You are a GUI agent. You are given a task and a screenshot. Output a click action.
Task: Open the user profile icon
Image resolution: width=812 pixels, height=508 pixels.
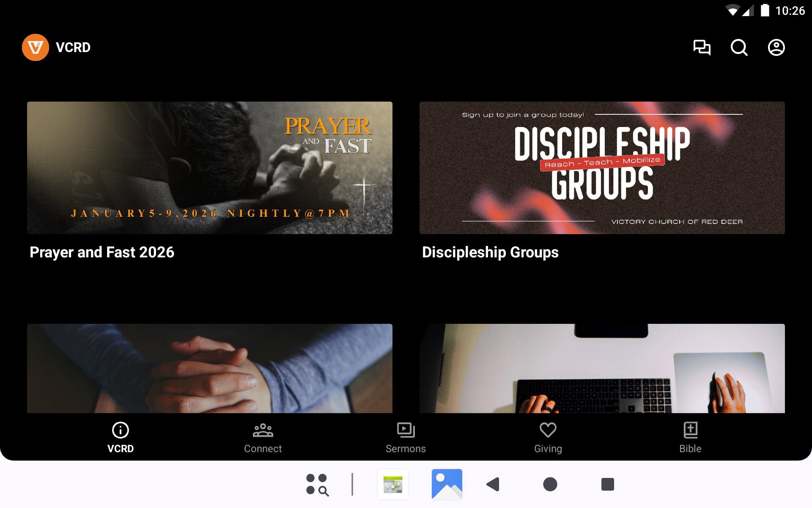point(776,47)
